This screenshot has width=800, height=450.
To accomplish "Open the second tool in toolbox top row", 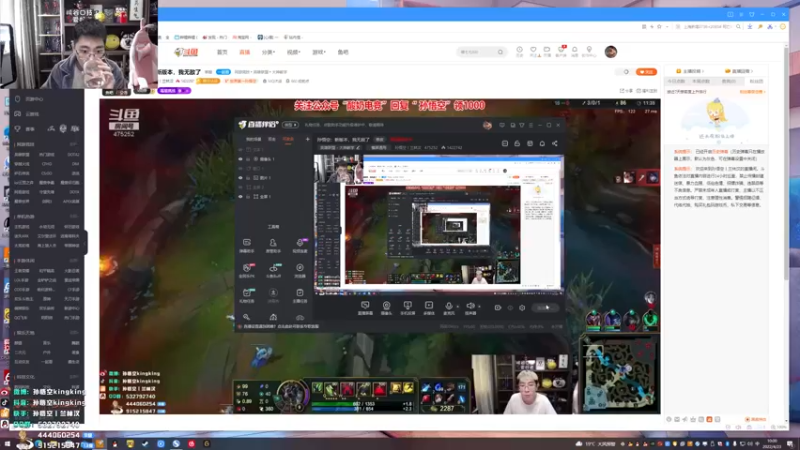I will click(x=273, y=245).
